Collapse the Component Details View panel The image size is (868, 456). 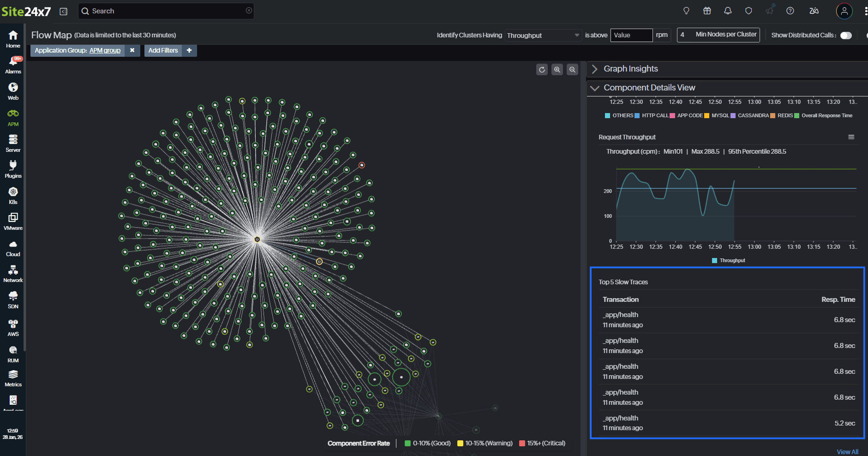click(595, 88)
